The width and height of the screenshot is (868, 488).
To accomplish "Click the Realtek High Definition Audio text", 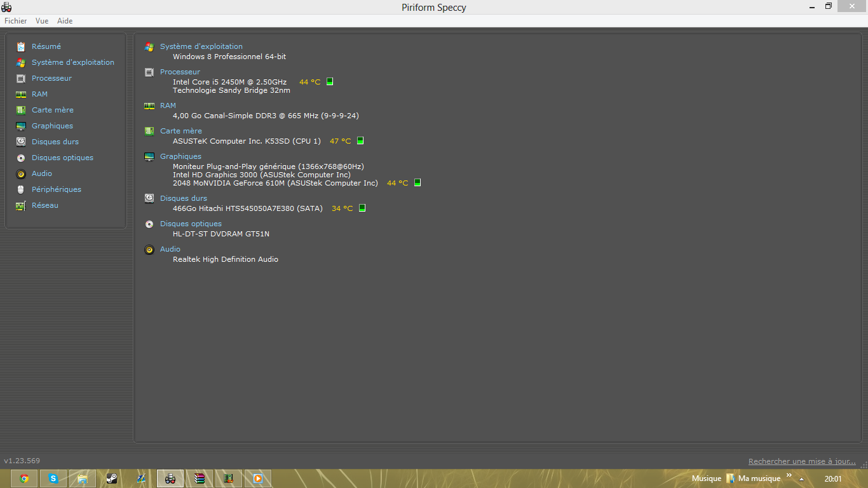I will point(226,259).
